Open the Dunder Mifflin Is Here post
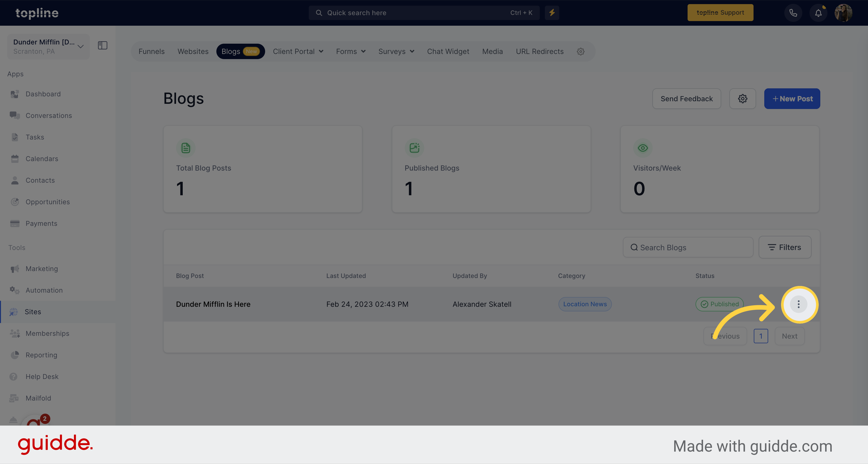The height and width of the screenshot is (464, 868). 213,304
